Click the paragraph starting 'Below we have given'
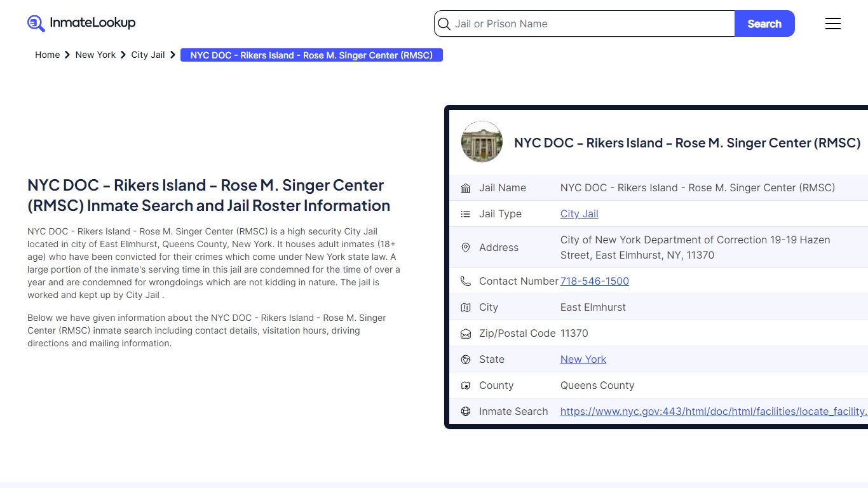Viewport: 868px width, 488px height. (207, 330)
